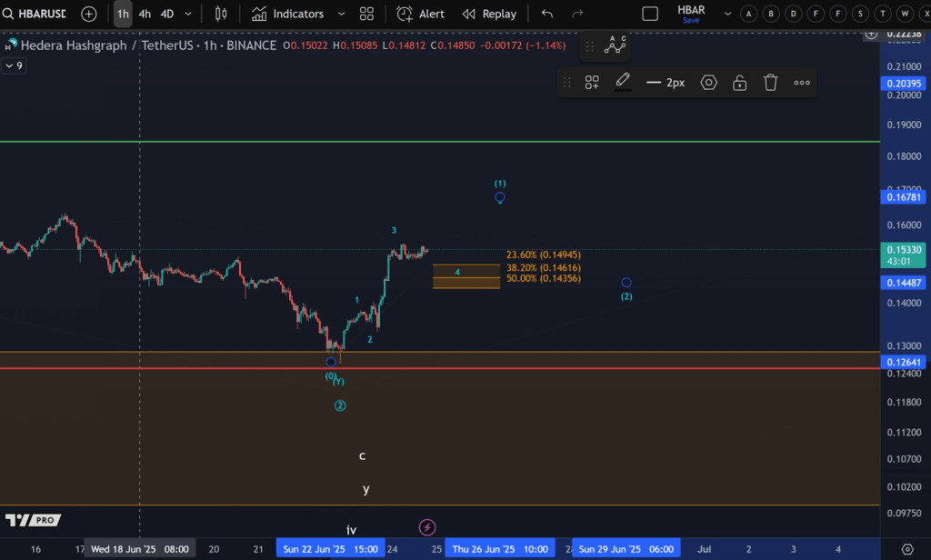
Task: Open the chart layout setup square icon
Action: (650, 14)
